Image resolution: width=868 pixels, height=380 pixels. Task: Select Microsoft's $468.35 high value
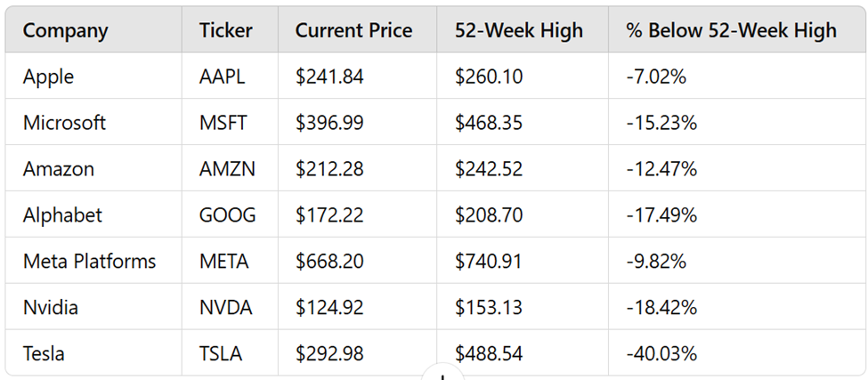[x=489, y=122]
